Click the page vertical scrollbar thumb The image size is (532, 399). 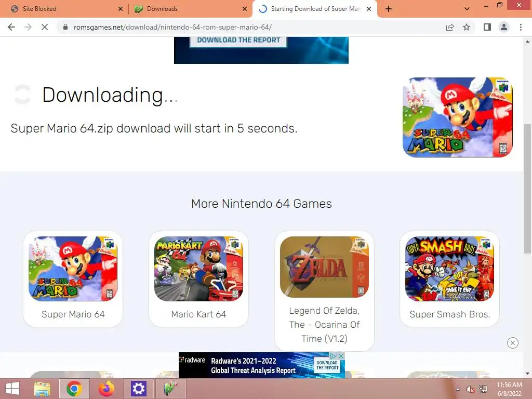[x=527, y=189]
